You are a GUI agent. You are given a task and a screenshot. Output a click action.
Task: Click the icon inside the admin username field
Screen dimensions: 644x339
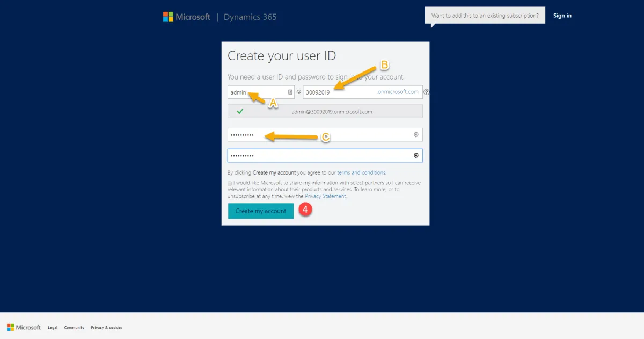tap(290, 92)
